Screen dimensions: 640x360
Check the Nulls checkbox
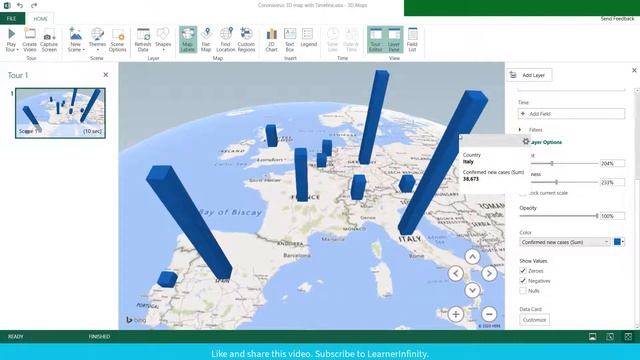[523, 291]
